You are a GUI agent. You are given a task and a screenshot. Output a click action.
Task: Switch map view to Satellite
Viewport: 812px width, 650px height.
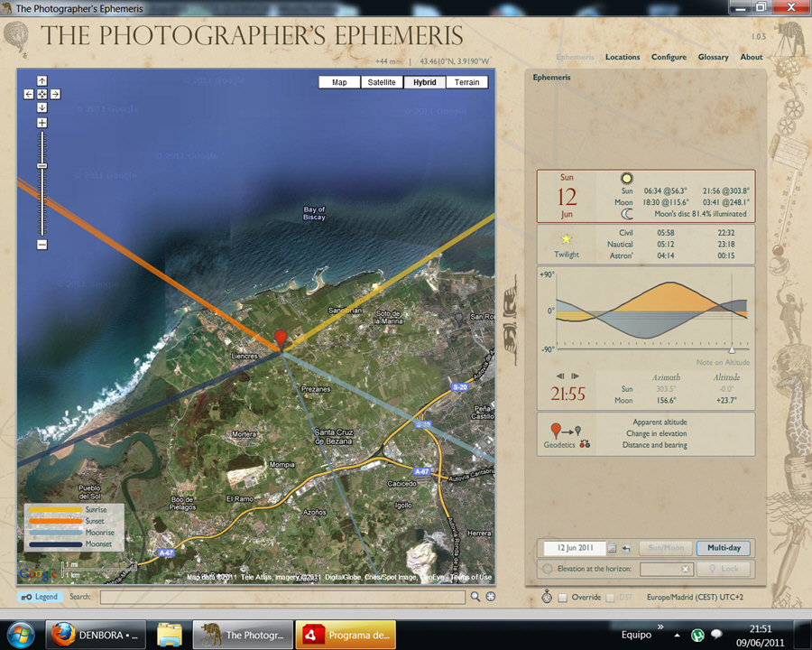tap(382, 82)
